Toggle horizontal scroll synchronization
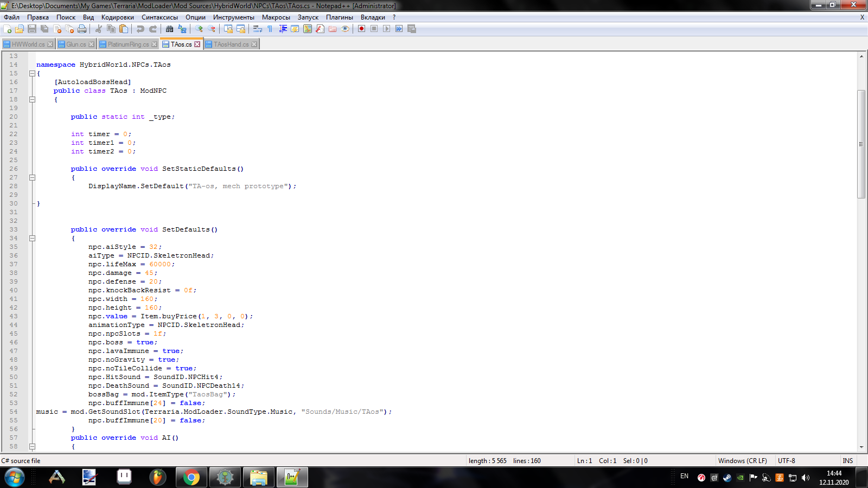The height and width of the screenshot is (488, 868). [241, 29]
